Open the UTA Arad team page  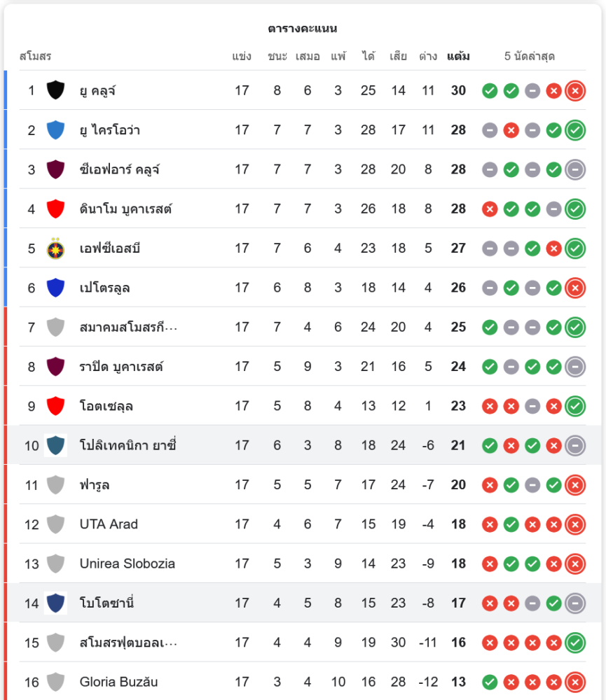(x=109, y=524)
